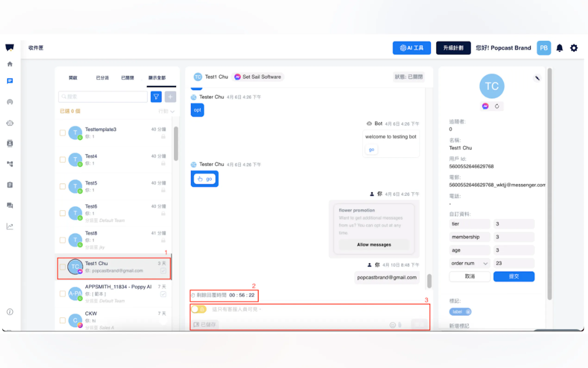Switch to the 已關閉 tab

tap(127, 78)
